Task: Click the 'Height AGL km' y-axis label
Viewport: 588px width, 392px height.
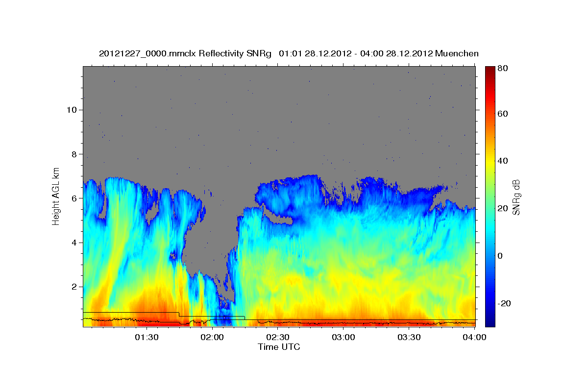Action: 56,196
